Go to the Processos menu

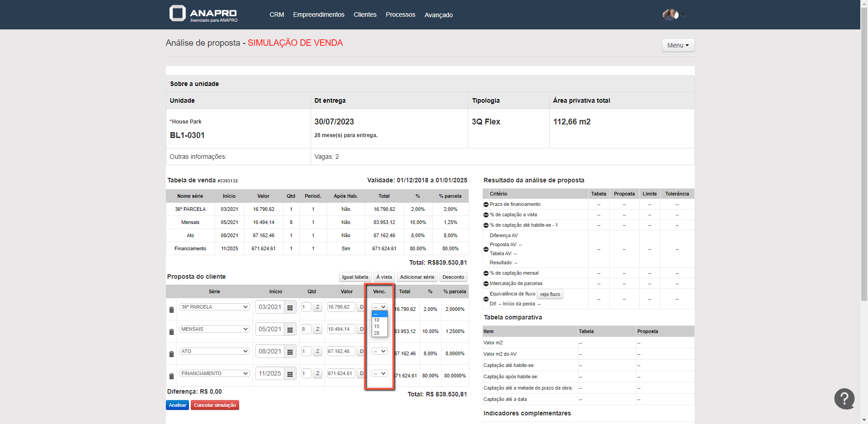coord(400,14)
